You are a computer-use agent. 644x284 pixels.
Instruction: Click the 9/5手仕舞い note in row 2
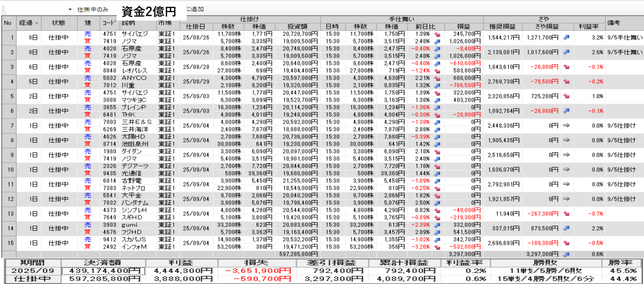[x=624, y=52]
